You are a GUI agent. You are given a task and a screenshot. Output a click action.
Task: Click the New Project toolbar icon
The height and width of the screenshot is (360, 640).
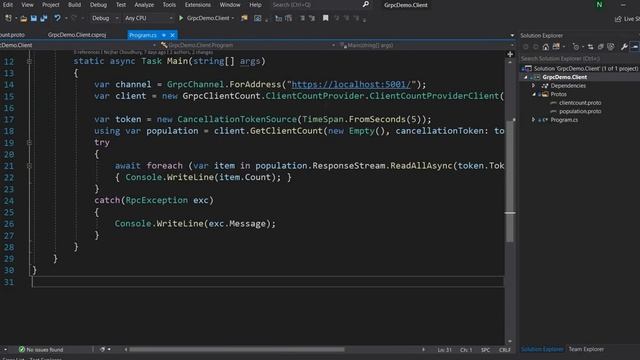(x=8, y=18)
